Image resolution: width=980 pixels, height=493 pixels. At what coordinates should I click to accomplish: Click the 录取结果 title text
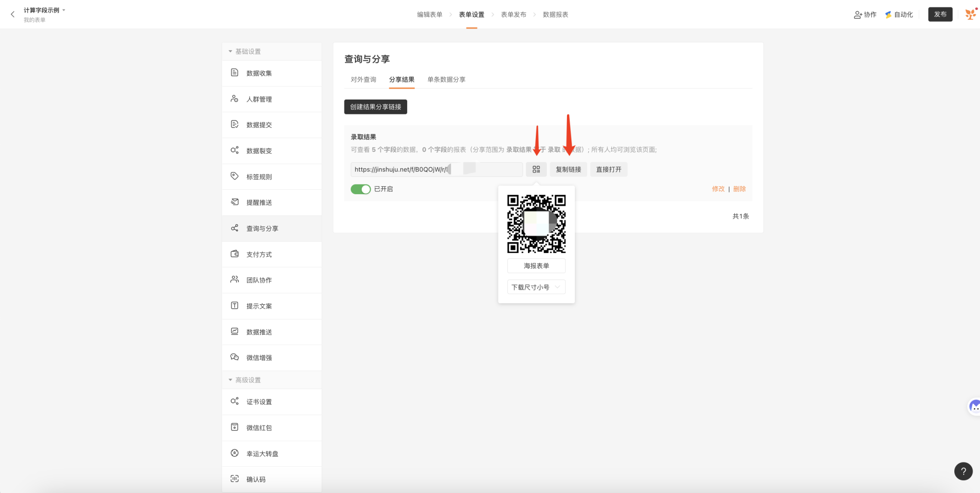pyautogui.click(x=364, y=137)
